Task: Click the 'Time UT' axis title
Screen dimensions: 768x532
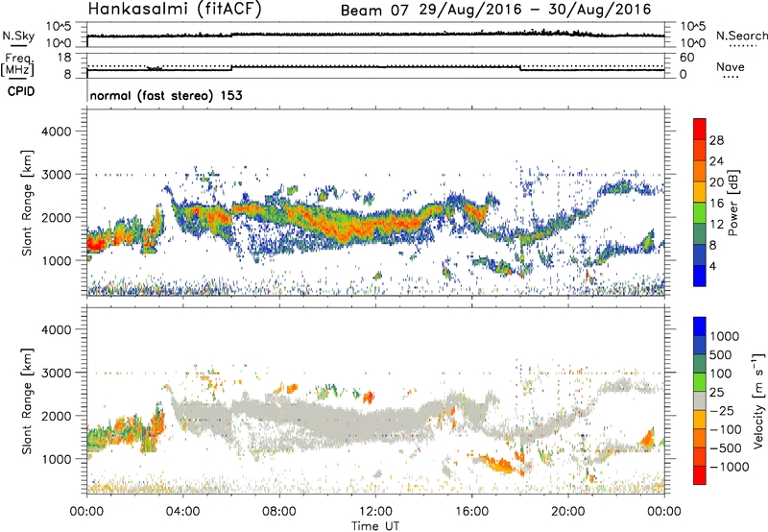Action: (375, 526)
